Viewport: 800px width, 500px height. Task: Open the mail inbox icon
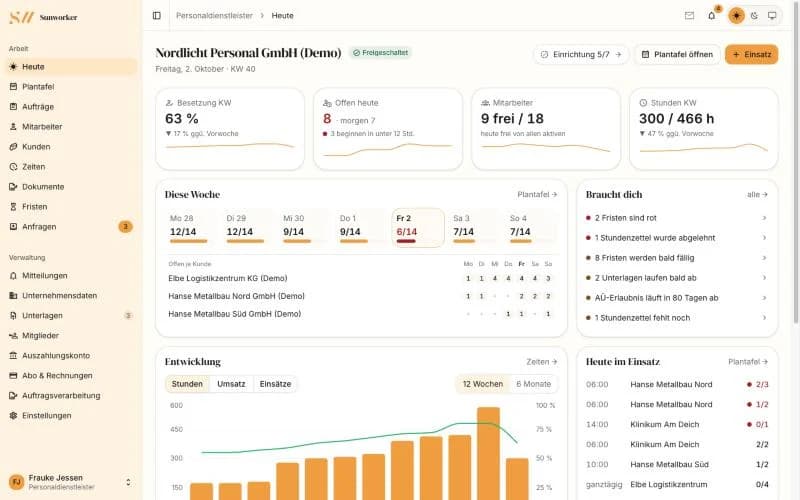point(689,16)
